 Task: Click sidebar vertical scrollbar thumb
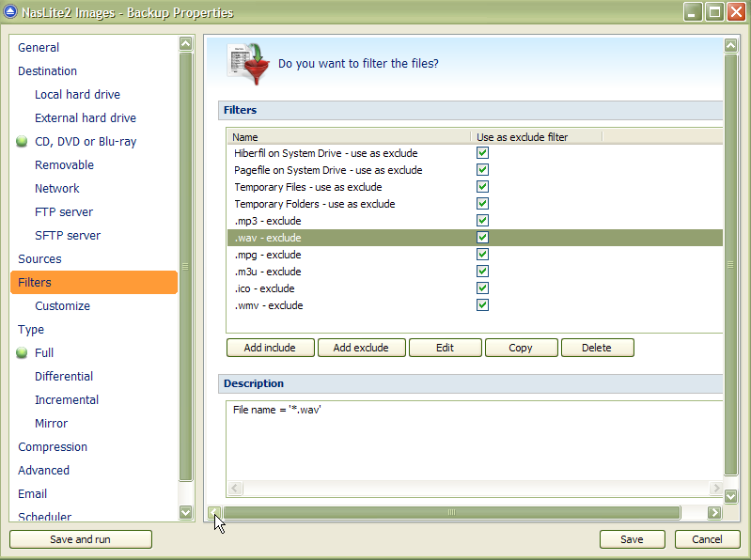(x=186, y=267)
